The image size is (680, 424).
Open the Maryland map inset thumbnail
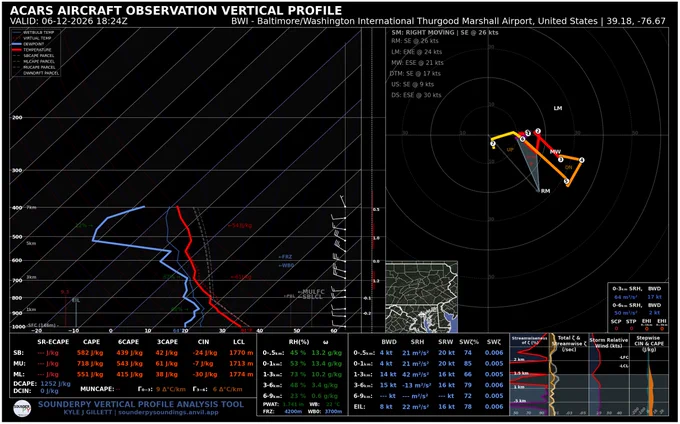point(422,297)
